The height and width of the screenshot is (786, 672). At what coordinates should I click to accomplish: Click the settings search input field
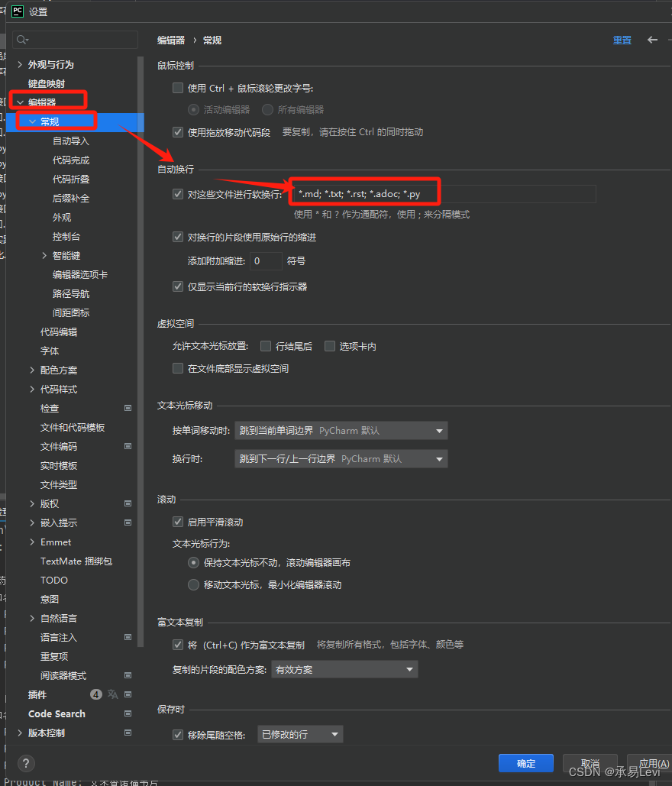click(75, 40)
